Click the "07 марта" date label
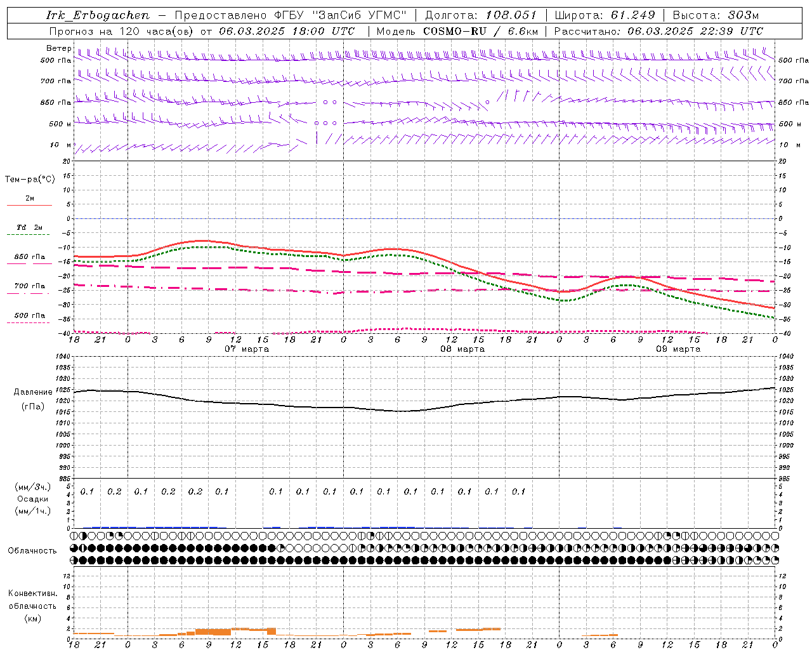This screenshot has width=812, height=650. click(247, 349)
